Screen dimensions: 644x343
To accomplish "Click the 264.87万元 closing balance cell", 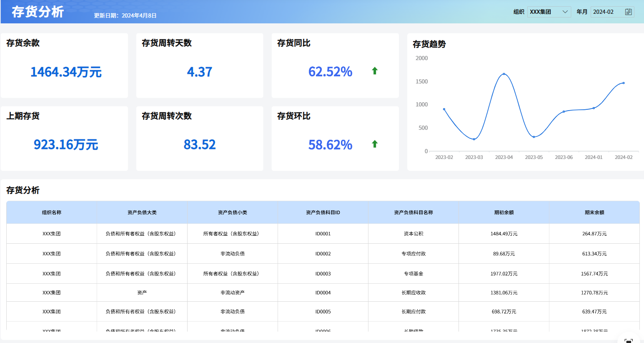I will (594, 234).
